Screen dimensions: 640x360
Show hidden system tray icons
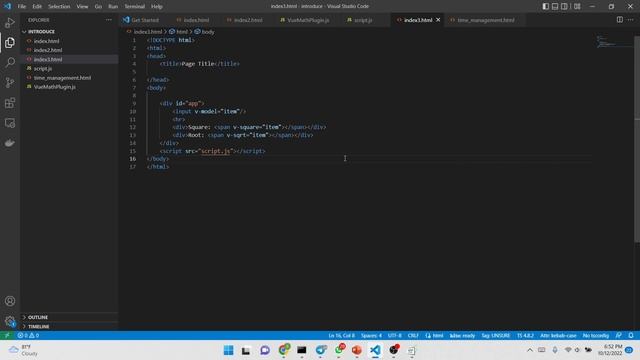coord(530,350)
